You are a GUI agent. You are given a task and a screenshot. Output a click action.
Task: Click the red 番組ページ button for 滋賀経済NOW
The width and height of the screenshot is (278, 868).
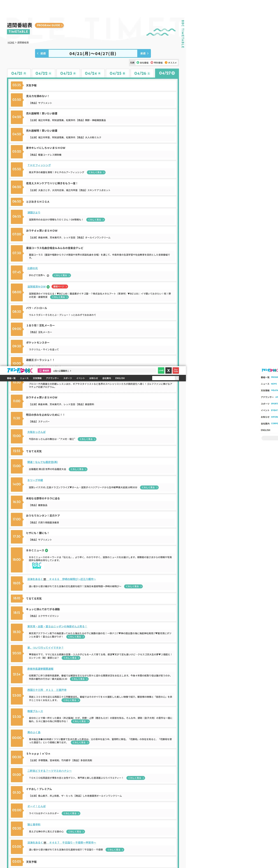click(x=60, y=287)
